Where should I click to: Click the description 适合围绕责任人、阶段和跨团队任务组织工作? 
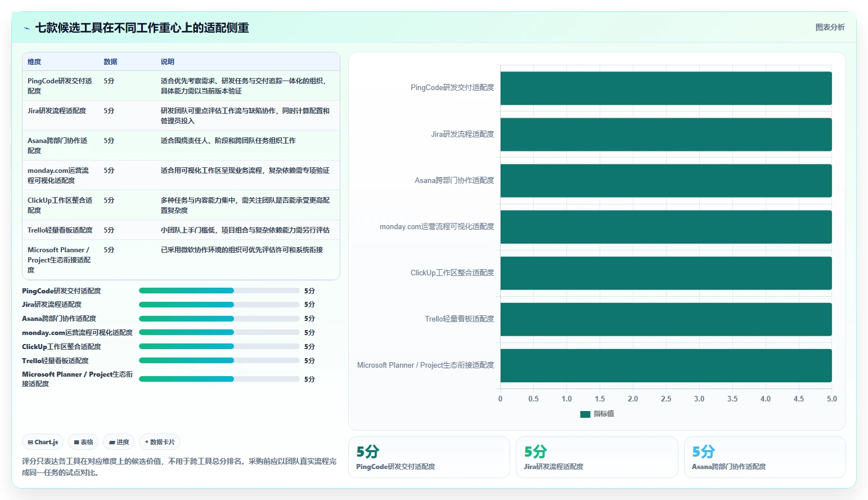pos(228,140)
